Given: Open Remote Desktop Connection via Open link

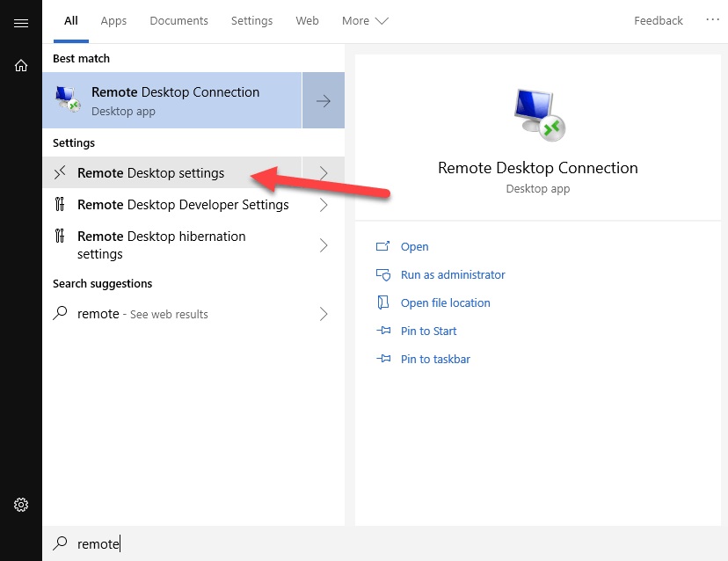Looking at the screenshot, I should pyautogui.click(x=415, y=246).
